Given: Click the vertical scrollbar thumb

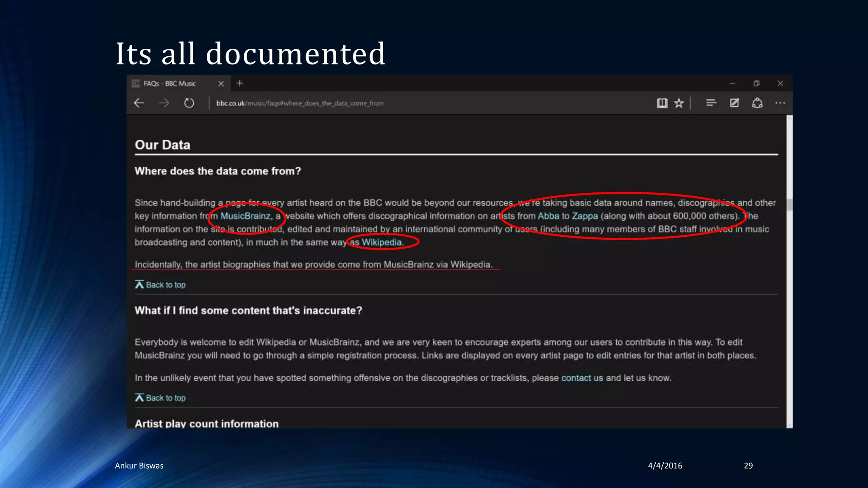Looking at the screenshot, I should [789, 205].
